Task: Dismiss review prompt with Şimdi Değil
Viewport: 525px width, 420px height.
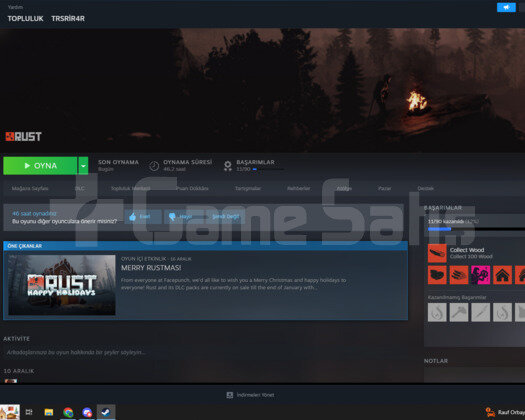Action: click(x=226, y=217)
